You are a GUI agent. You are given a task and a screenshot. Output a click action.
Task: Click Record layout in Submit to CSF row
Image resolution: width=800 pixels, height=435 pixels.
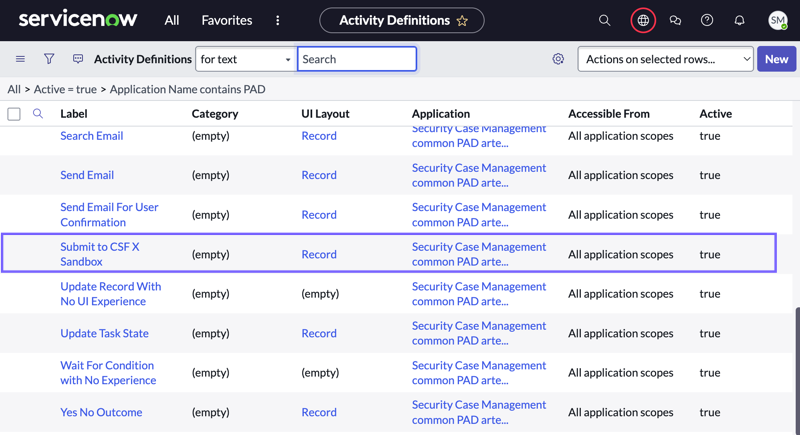(319, 254)
